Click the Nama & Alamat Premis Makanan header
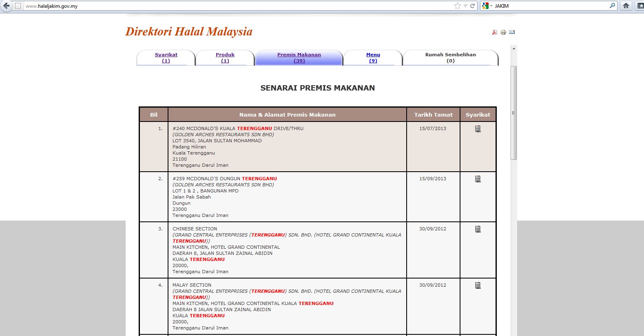The width and height of the screenshot is (644, 336). 288,115
